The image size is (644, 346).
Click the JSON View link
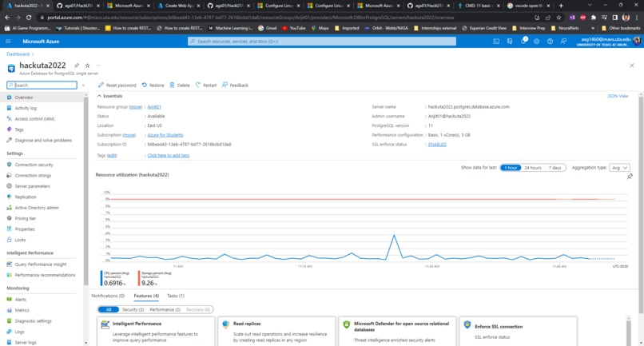(x=618, y=96)
